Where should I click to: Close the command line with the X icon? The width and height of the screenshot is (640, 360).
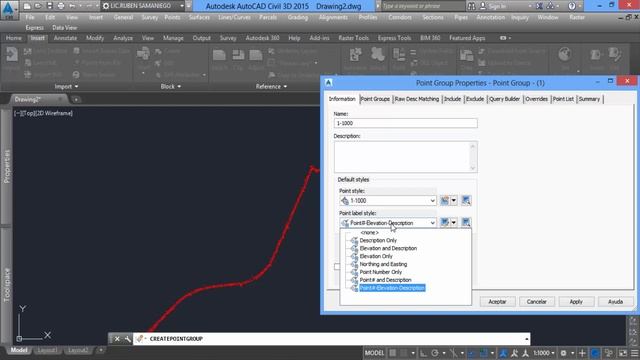[x=117, y=339]
